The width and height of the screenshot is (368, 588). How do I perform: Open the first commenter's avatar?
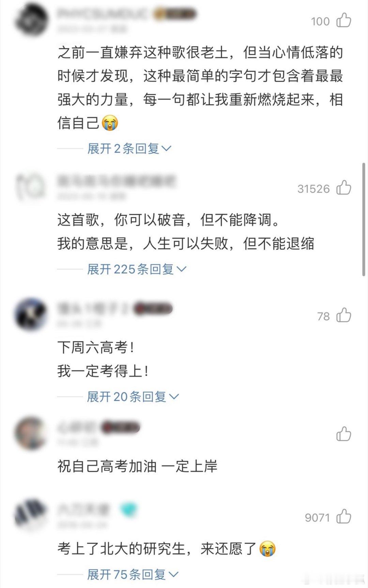31,20
